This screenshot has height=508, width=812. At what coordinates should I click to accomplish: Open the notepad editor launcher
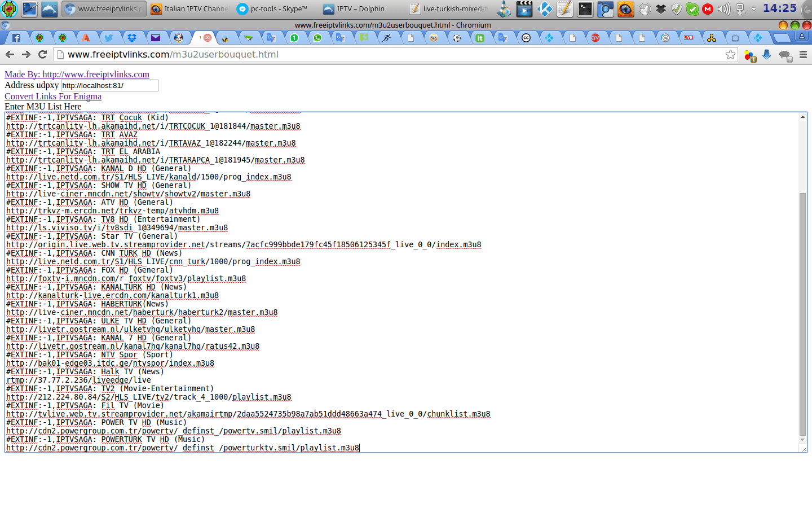coord(564,8)
